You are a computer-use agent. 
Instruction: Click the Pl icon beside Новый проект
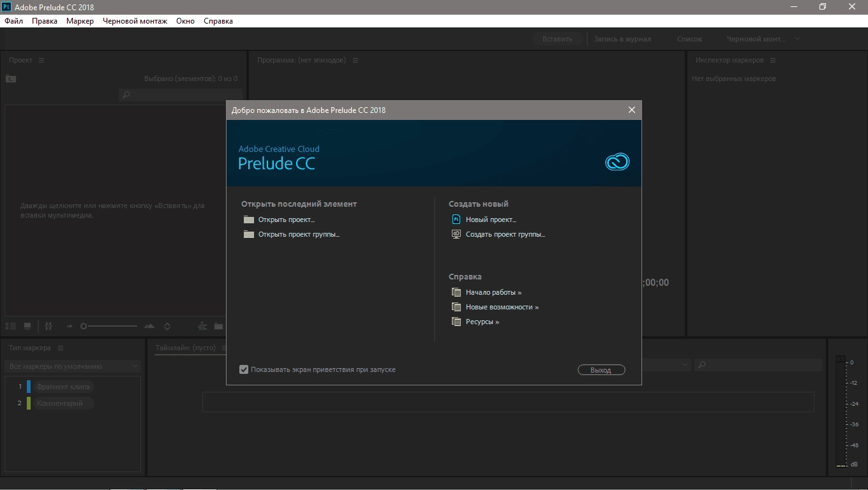tap(456, 219)
